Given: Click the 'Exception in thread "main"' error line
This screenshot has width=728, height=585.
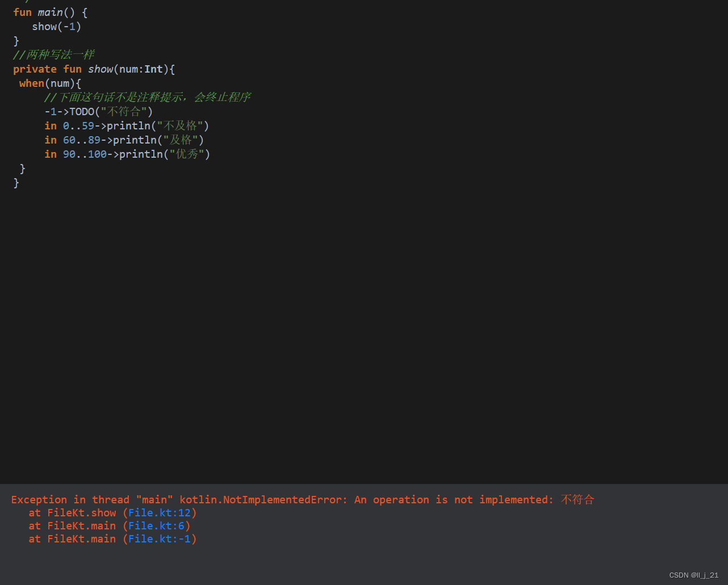Looking at the screenshot, I should pos(303,499).
